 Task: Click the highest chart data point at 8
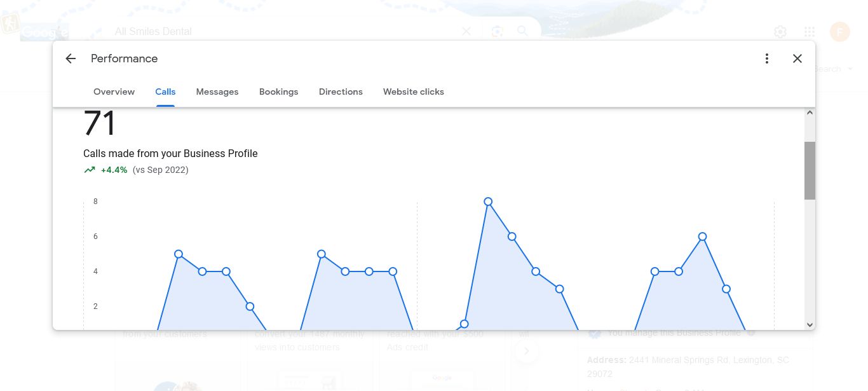488,202
